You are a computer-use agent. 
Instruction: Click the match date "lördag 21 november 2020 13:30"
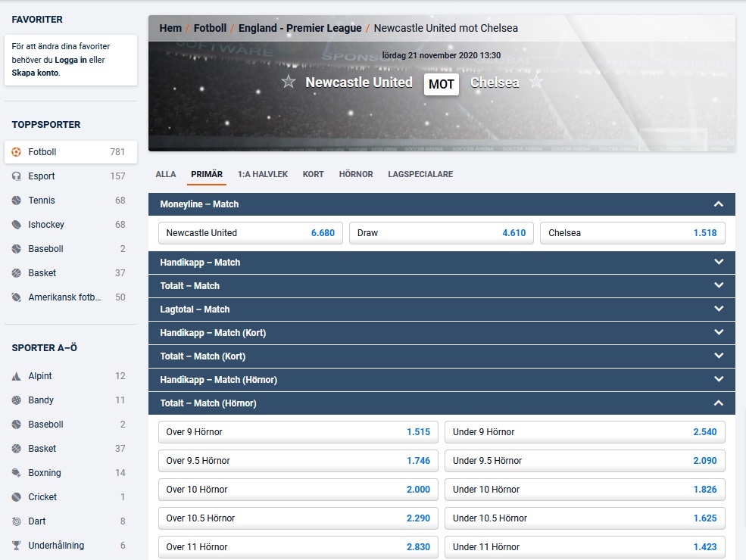click(x=442, y=55)
